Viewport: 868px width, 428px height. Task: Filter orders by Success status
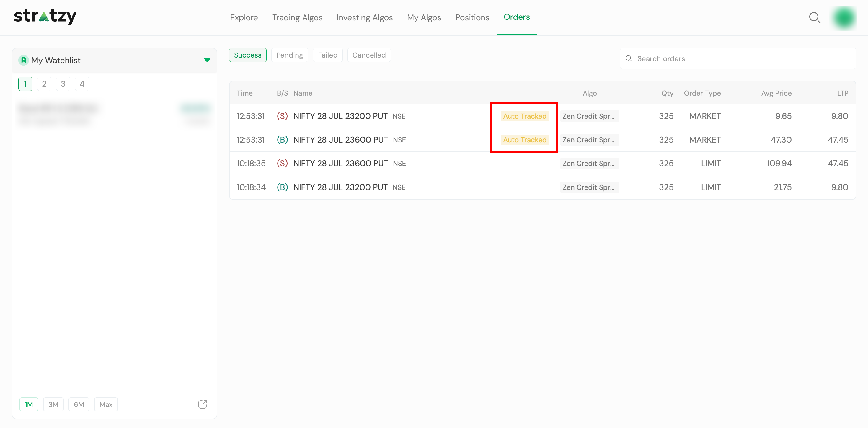pos(248,55)
